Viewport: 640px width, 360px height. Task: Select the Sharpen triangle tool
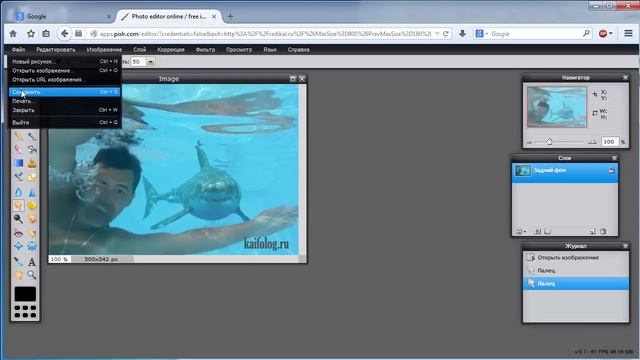pyautogui.click(x=32, y=191)
